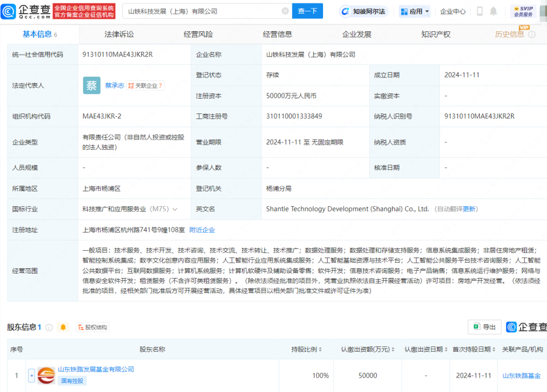The height and width of the screenshot is (392, 547).
Task: Click the Qcc.com logo icon
Action: coord(9,11)
